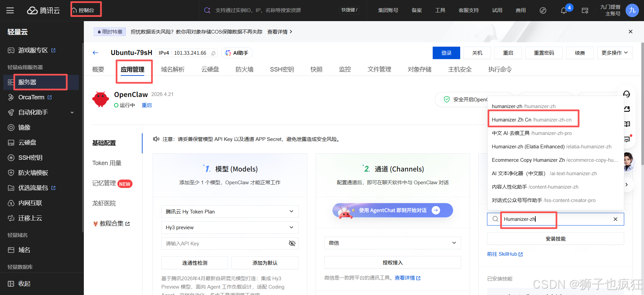
Task: Open the AI助手 assistant
Action: tap(237, 53)
